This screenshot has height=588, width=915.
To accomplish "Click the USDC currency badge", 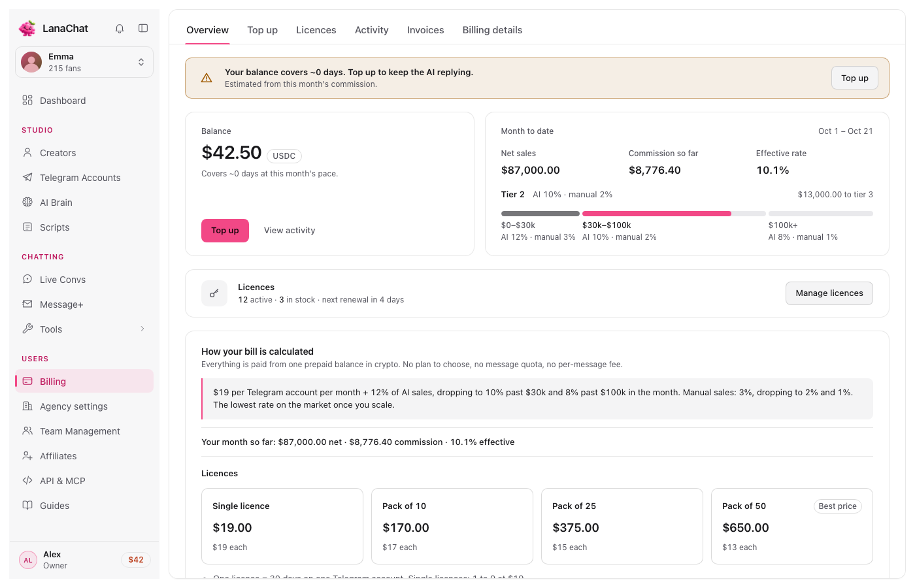I will coord(284,156).
